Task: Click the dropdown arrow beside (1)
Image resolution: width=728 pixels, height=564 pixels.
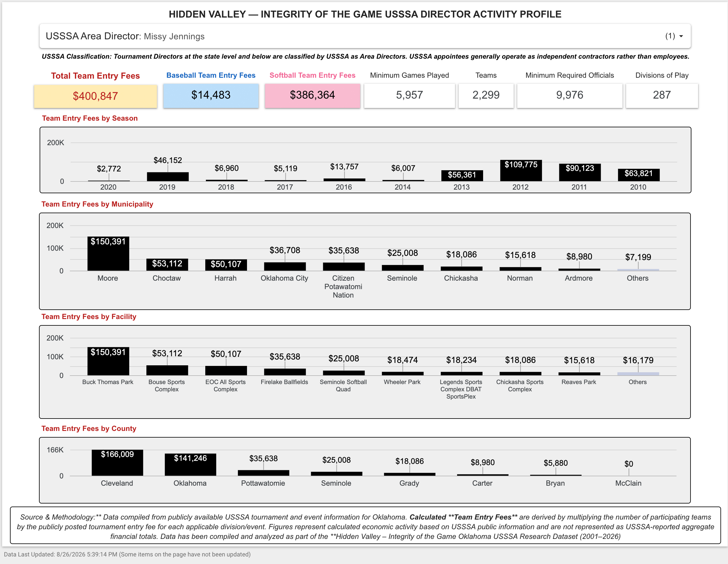Action: (681, 36)
